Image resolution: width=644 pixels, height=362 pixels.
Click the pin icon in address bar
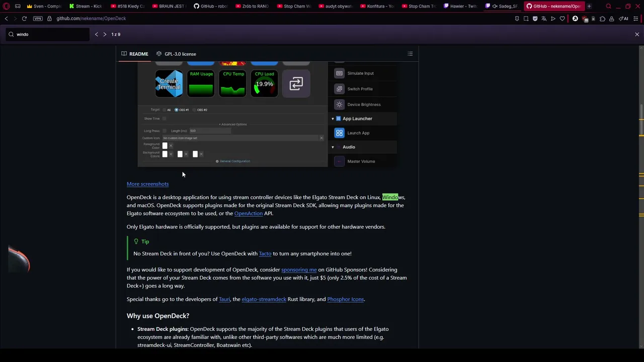tap(517, 19)
